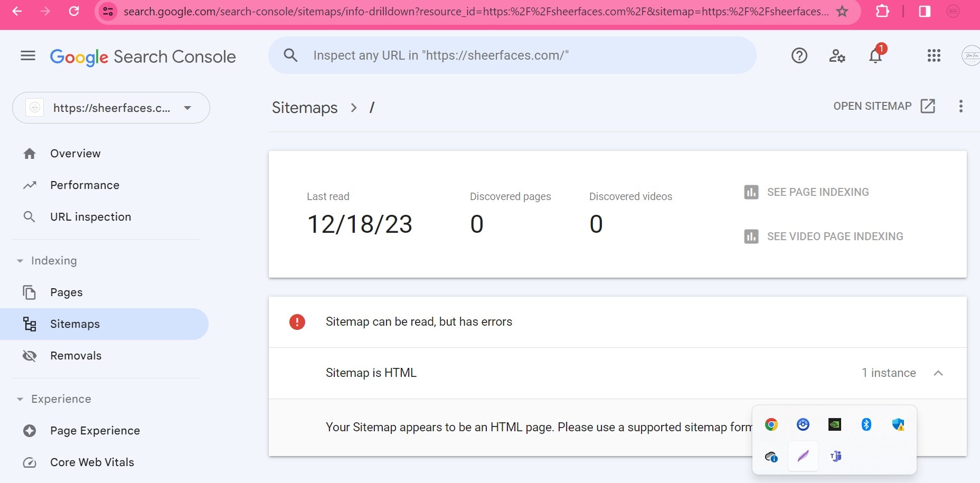Open the three-dot more options menu

[961, 106]
